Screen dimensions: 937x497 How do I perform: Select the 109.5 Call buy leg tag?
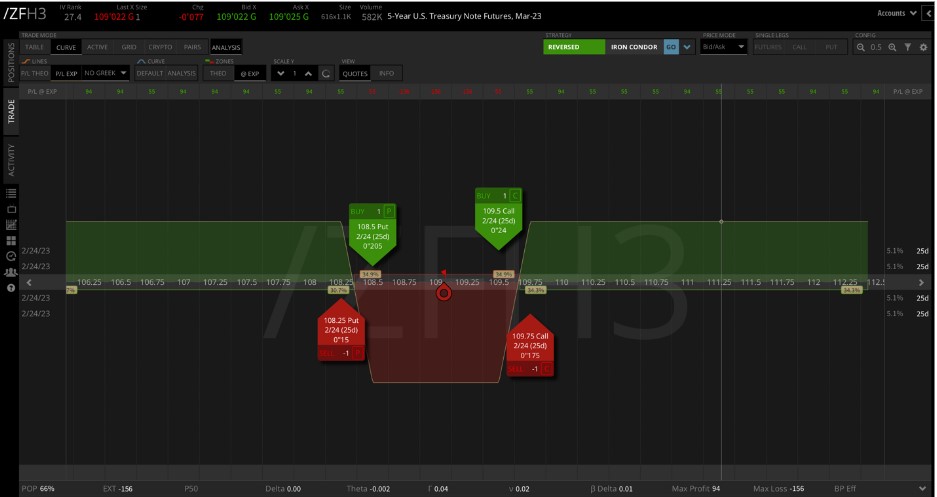tap(498, 219)
